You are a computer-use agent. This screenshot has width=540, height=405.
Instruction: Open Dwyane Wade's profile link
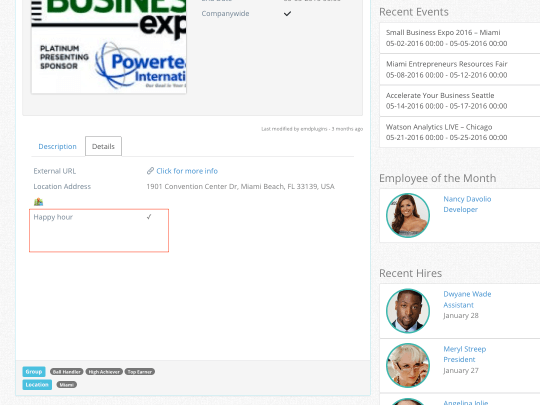[467, 294]
